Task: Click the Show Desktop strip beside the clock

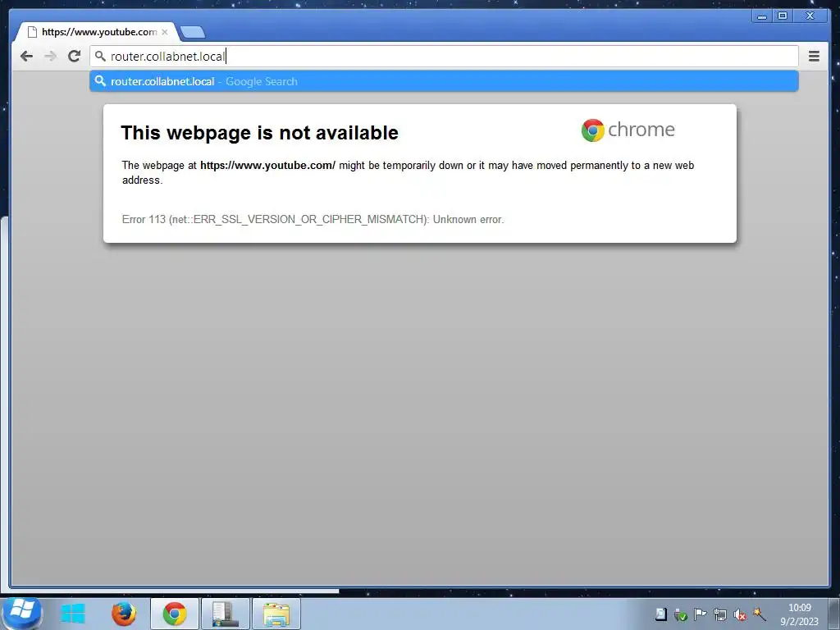Action: 834,614
